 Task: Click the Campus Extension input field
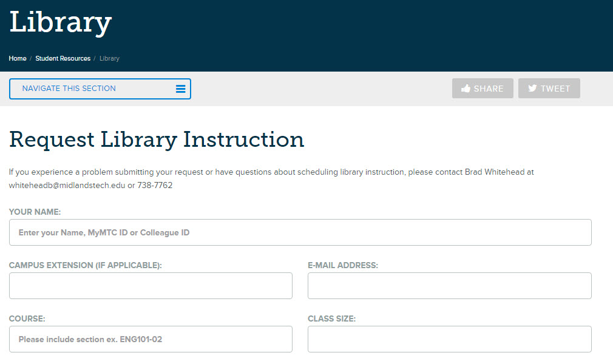click(150, 286)
